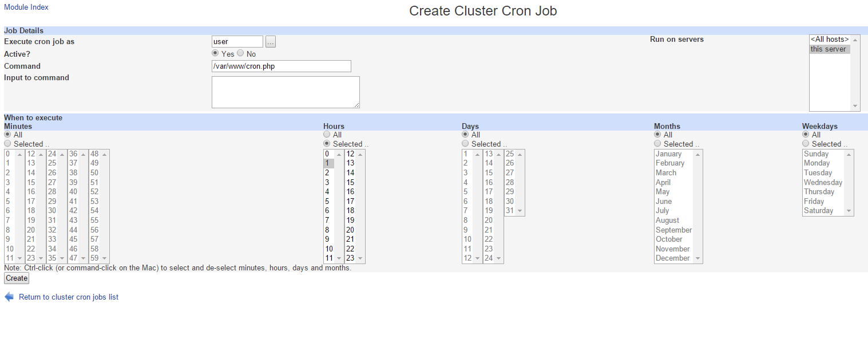868x346 pixels.
Task: Select 'All' radio under Hours
Action: click(x=327, y=135)
